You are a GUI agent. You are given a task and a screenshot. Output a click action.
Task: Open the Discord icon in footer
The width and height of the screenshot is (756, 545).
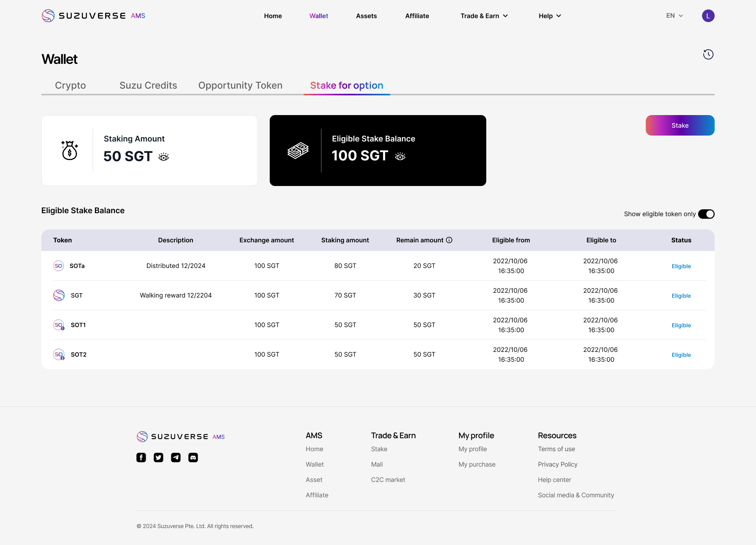[x=193, y=458]
